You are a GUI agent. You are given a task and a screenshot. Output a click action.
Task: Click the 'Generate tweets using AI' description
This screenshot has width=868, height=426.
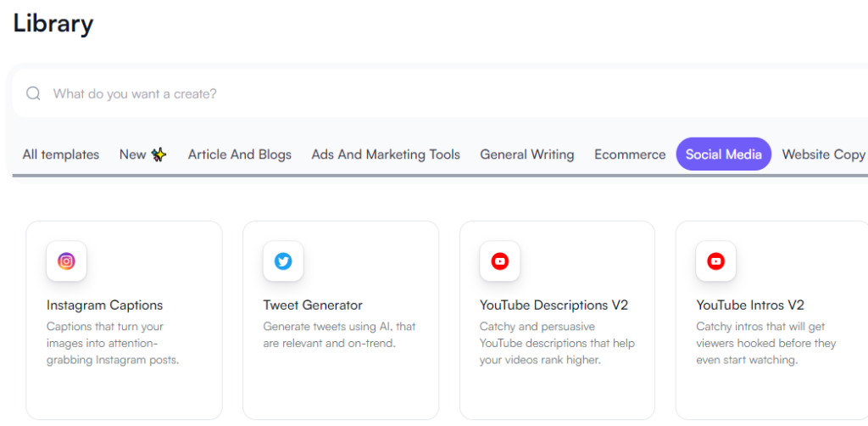(339, 335)
